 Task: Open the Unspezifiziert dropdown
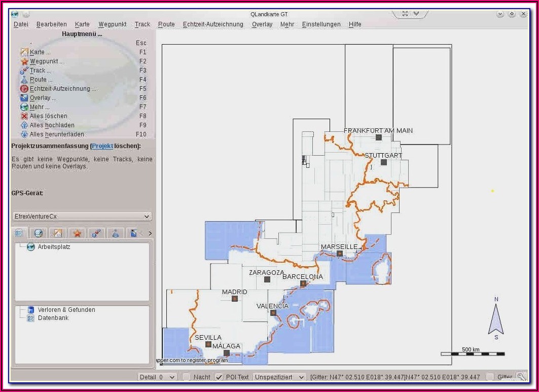click(x=280, y=377)
